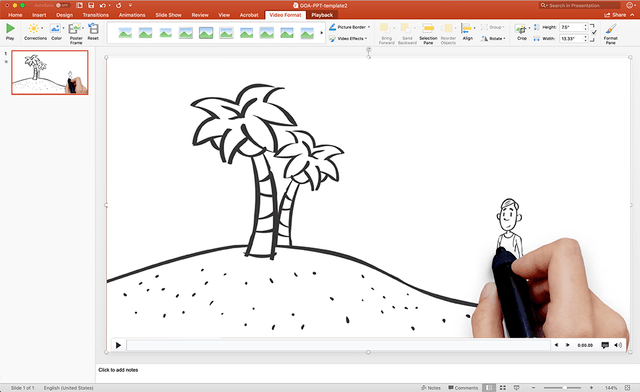640x392 pixels.
Task: Click the Redo/repeat icon
Action: (x=118, y=5)
